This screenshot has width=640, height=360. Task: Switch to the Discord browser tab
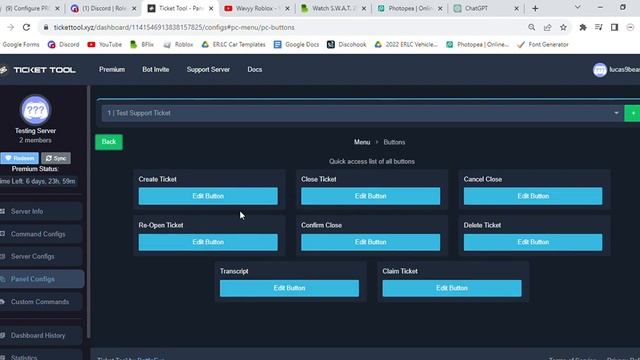[x=103, y=8]
